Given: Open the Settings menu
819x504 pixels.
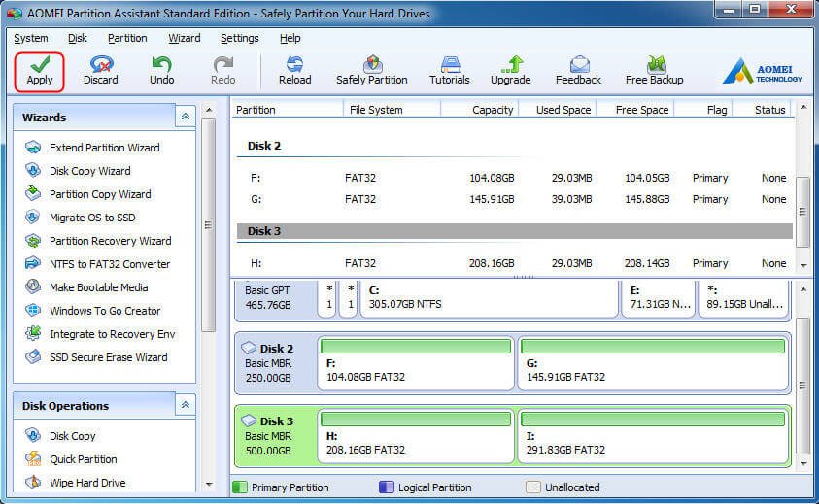Looking at the screenshot, I should tap(240, 38).
